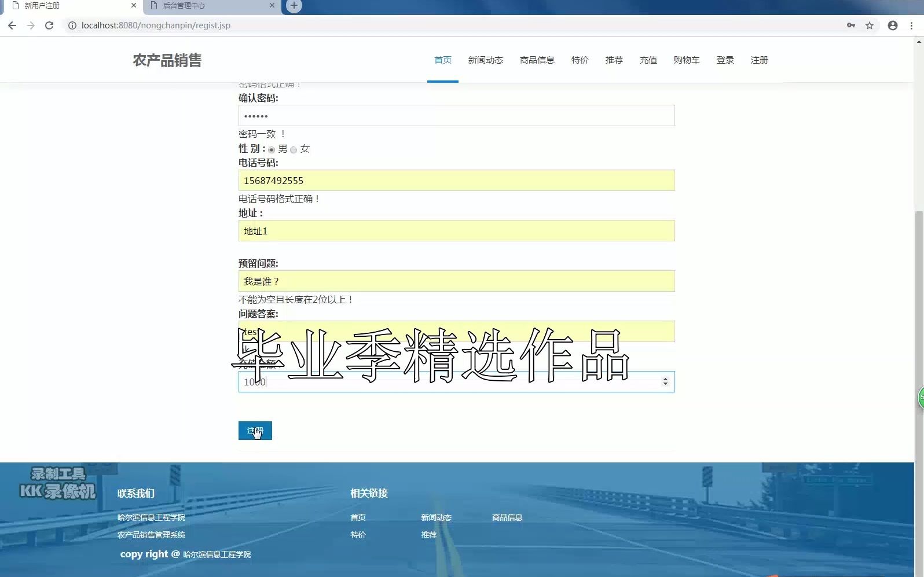Click the 问题答案 input field
Image resolution: width=924 pixels, height=577 pixels.
456,332
